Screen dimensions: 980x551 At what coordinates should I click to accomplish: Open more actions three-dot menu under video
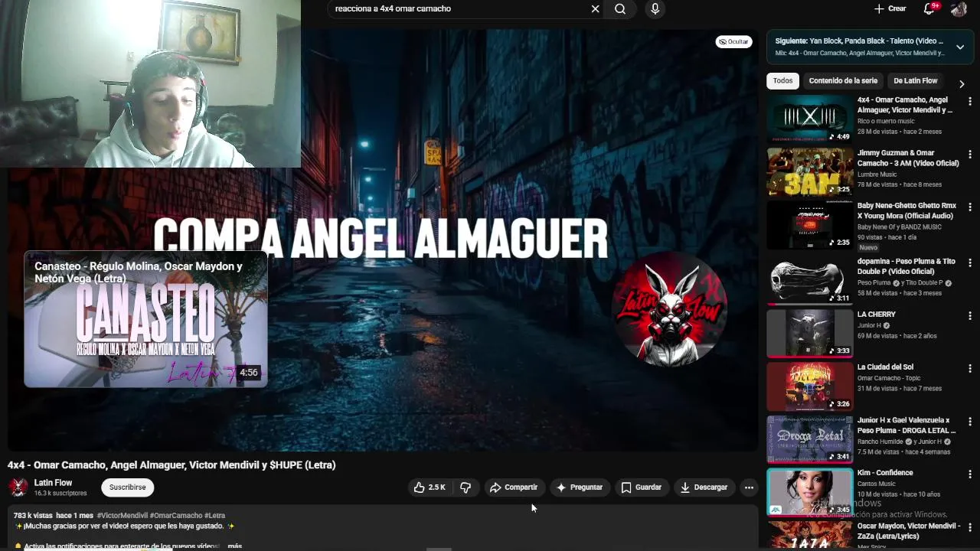click(749, 487)
